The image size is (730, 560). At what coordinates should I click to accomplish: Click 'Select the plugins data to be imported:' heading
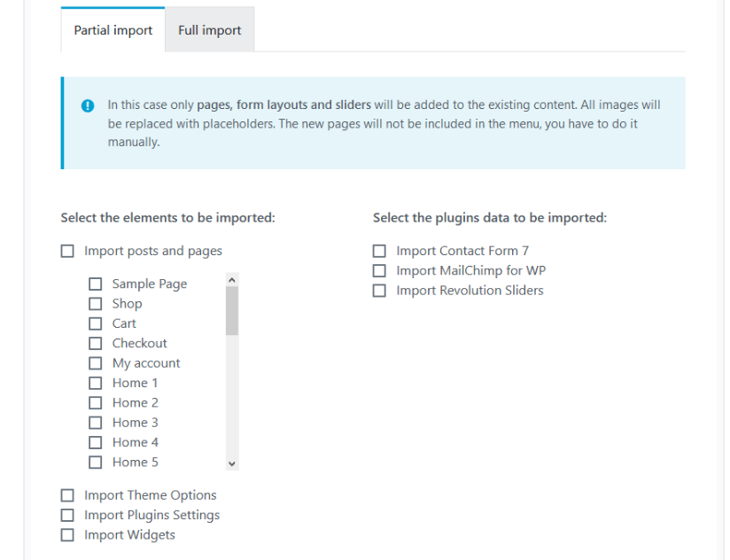click(x=490, y=218)
